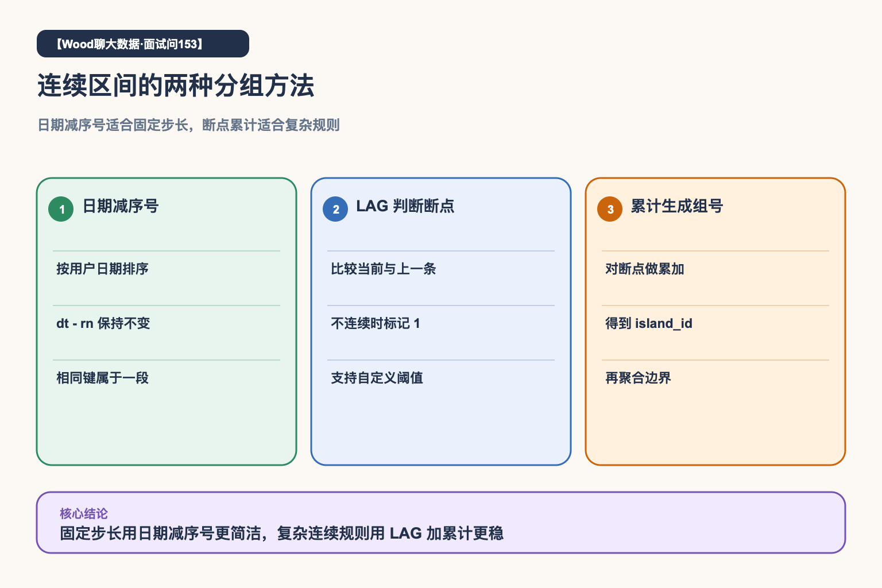882x588 pixels.
Task: Click the blue number 2 circle badge
Action: [335, 209]
